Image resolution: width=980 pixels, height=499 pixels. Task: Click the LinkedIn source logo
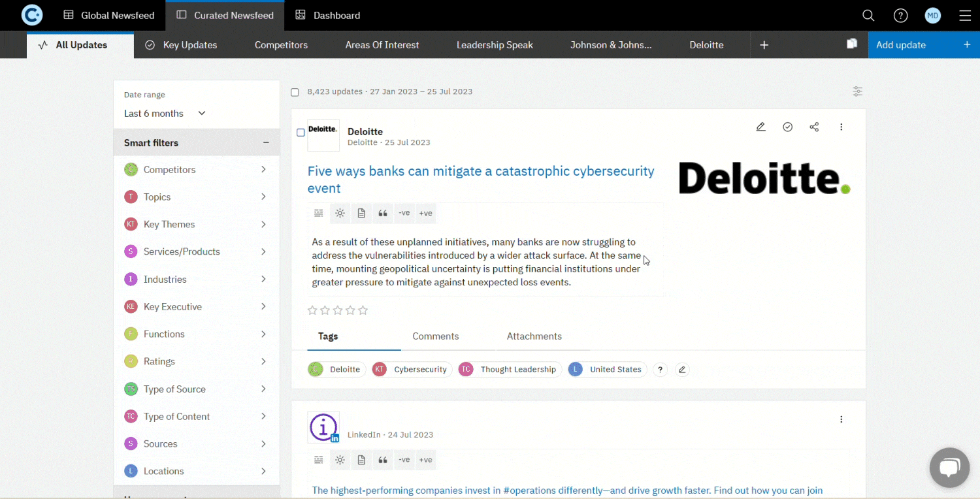pyautogui.click(x=323, y=427)
